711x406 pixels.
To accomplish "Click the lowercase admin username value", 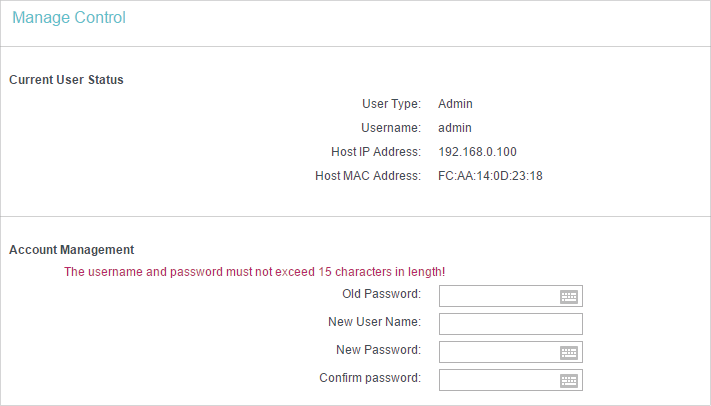I will tap(455, 128).
